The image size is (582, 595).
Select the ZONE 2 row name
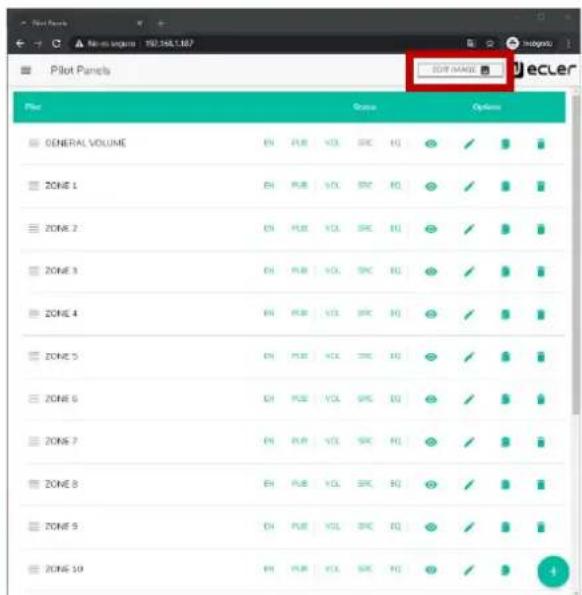pyautogui.click(x=61, y=228)
